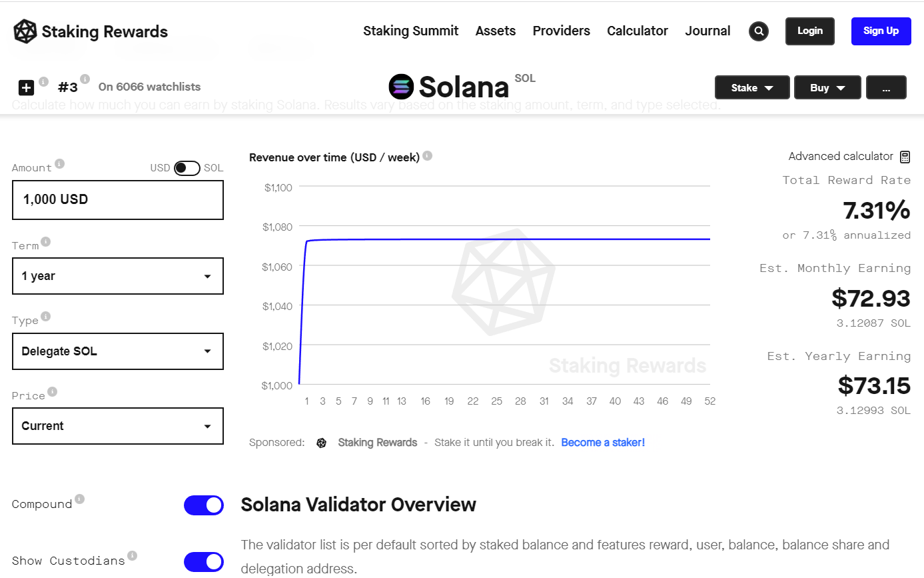Viewport: 924px width, 578px height.
Task: Click the info icon next to Compound
Action: coord(80,499)
